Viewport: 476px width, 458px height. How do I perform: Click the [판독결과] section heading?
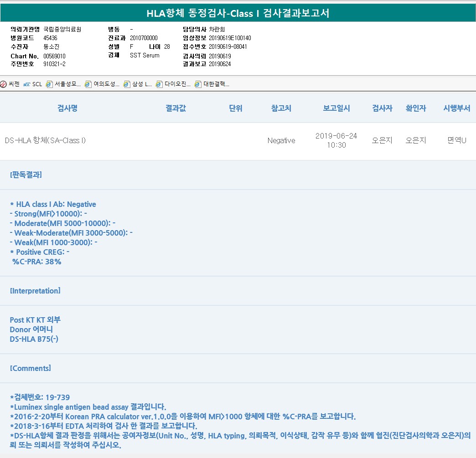tap(26, 175)
